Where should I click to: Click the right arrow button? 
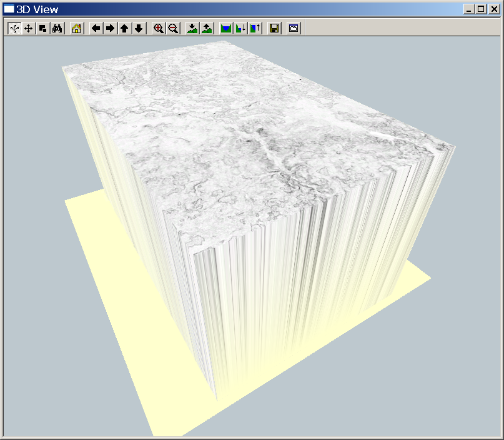click(110, 28)
